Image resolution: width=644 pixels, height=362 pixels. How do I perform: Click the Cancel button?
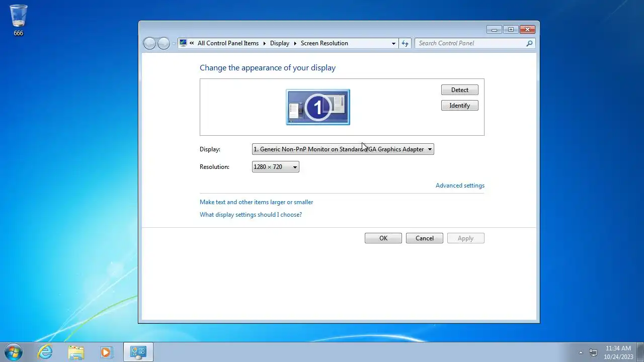(x=425, y=238)
